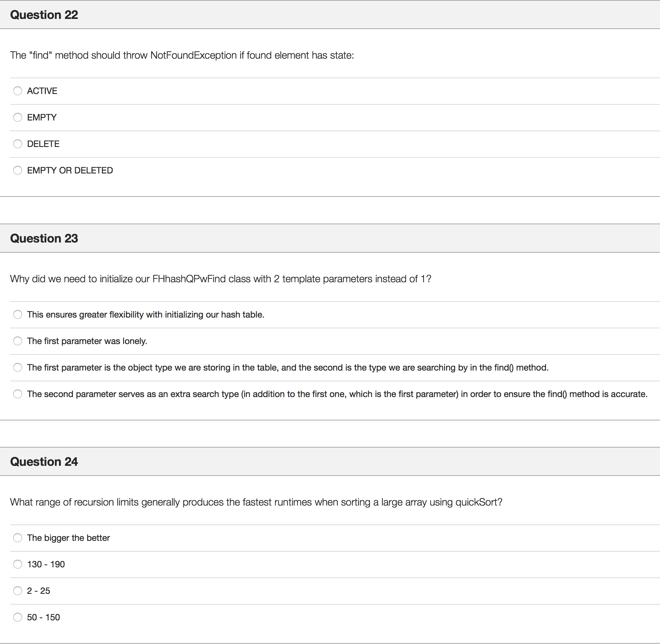The image size is (660, 644).
Task: Choose the 130 - 190 recursion range
Action: [18, 564]
